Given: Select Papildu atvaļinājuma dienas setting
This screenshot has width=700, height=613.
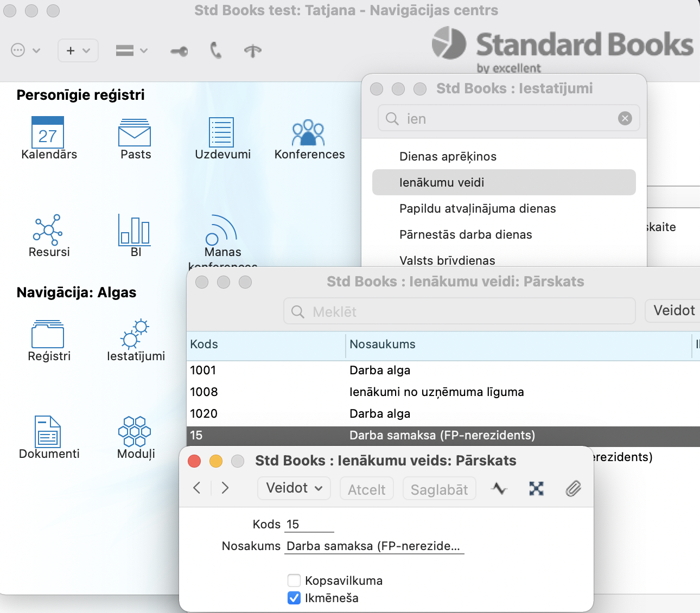Looking at the screenshot, I should 478,209.
